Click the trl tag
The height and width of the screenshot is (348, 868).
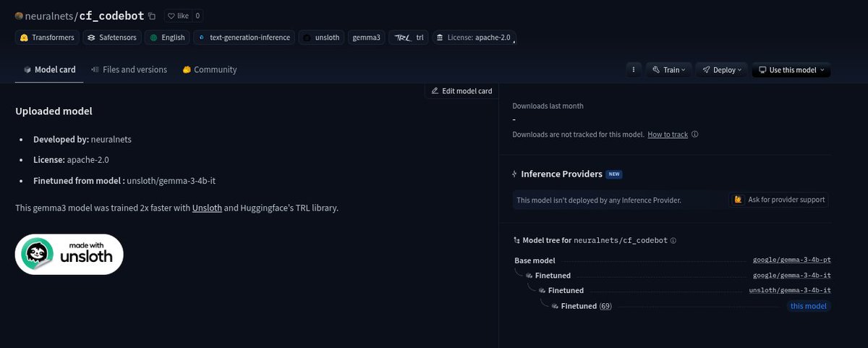(x=409, y=38)
